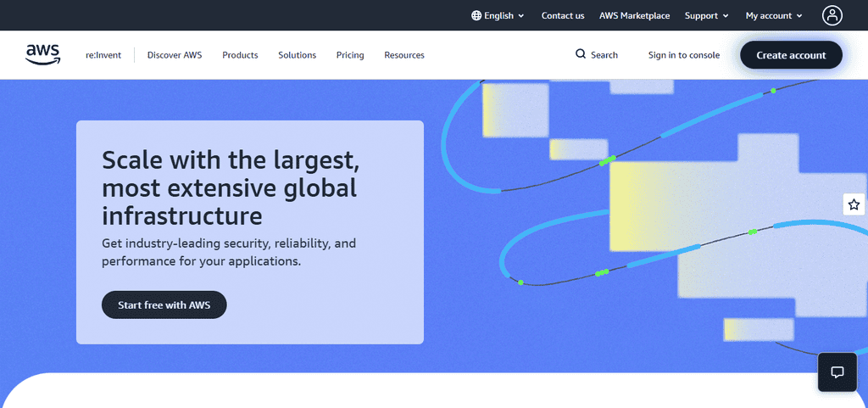Click the globe language icon

pos(476,15)
